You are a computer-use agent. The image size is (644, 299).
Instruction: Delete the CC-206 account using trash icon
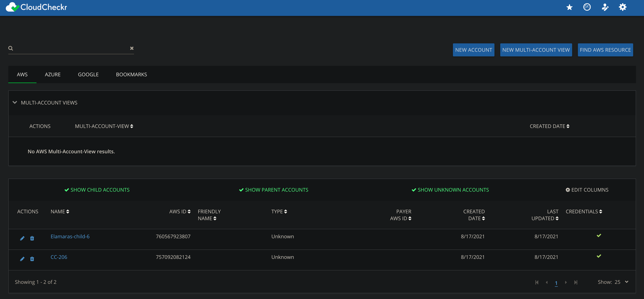pyautogui.click(x=32, y=259)
